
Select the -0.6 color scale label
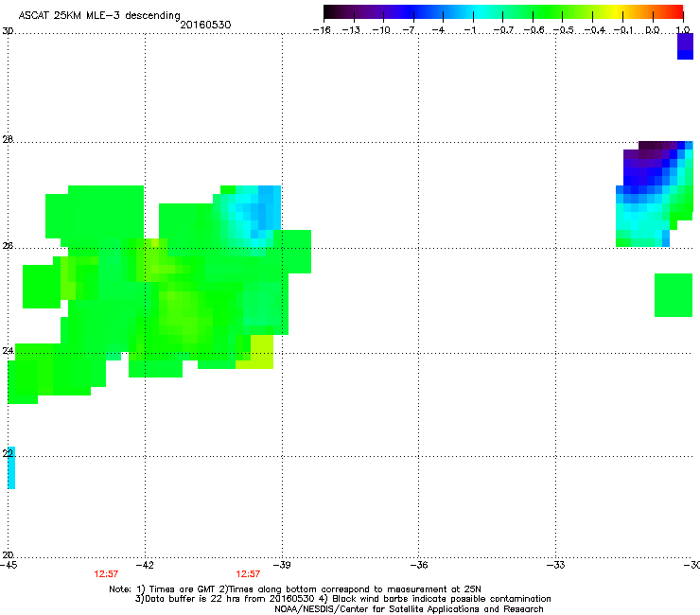(x=534, y=30)
